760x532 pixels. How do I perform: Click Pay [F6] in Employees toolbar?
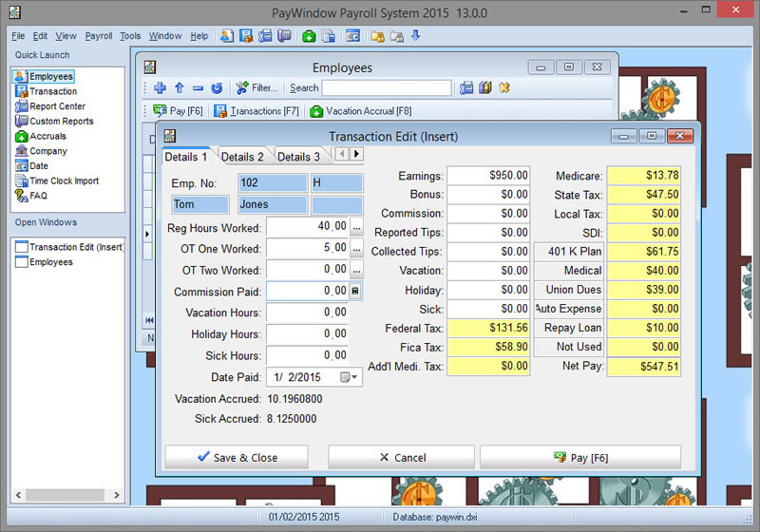178,111
